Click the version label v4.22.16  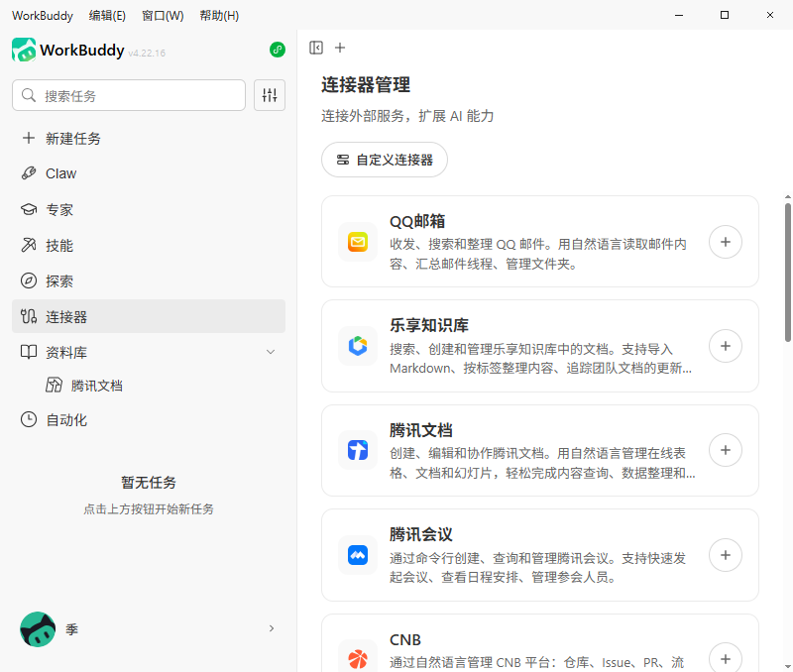pyautogui.click(x=147, y=54)
